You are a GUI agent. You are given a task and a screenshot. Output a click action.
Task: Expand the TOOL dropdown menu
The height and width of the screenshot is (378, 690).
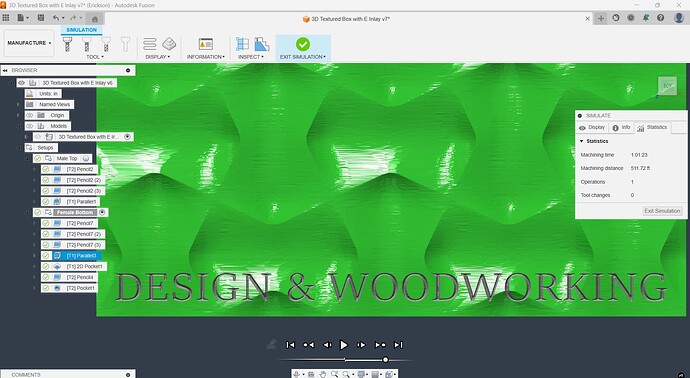[95, 57]
